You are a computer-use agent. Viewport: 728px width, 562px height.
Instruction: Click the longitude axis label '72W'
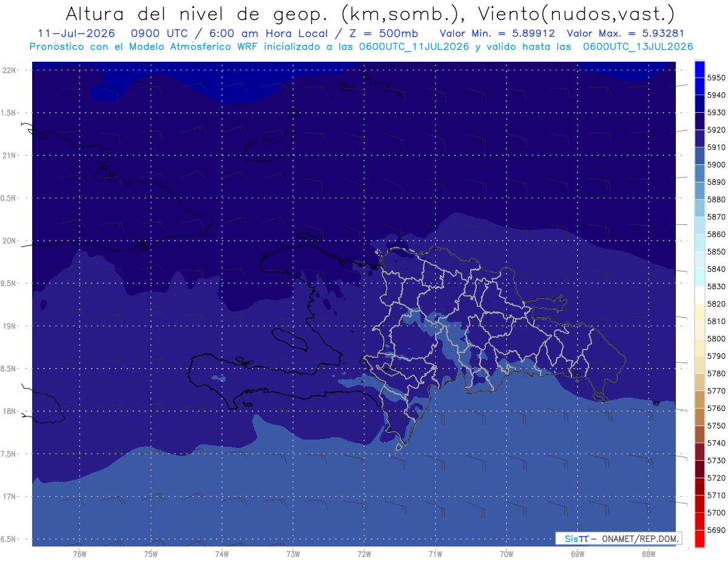click(364, 554)
